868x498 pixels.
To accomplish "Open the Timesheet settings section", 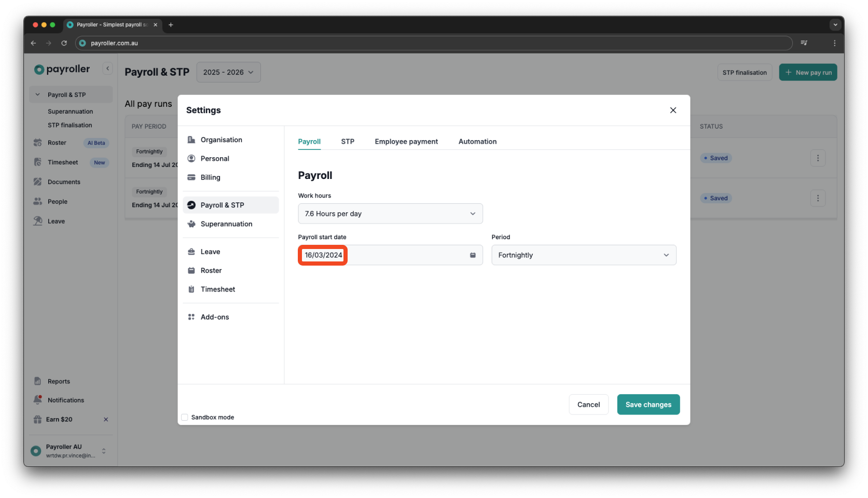I will pos(217,289).
